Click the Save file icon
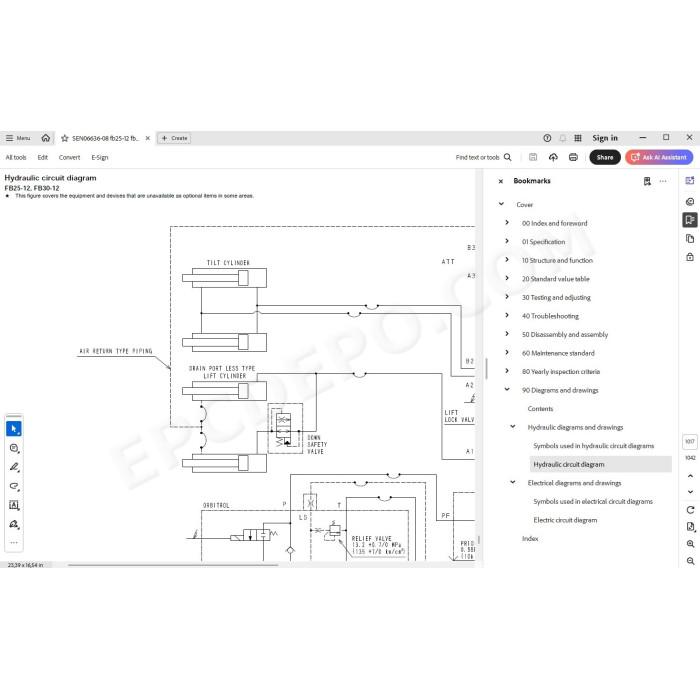 (533, 157)
